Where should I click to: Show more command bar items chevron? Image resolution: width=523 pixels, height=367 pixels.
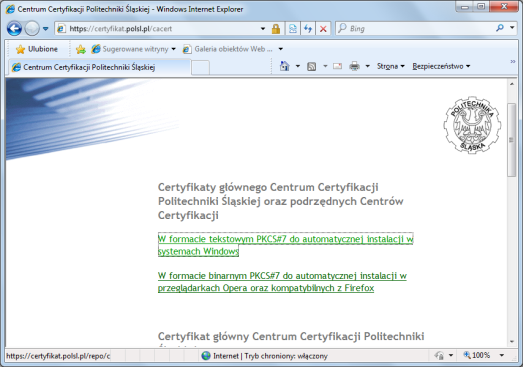(x=513, y=61)
